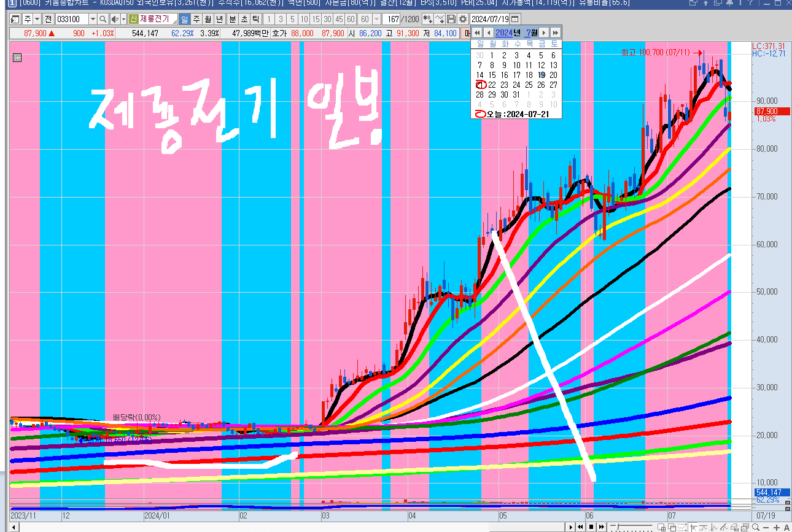
Task: Select the 분 minute period toggle
Action: pos(233,19)
